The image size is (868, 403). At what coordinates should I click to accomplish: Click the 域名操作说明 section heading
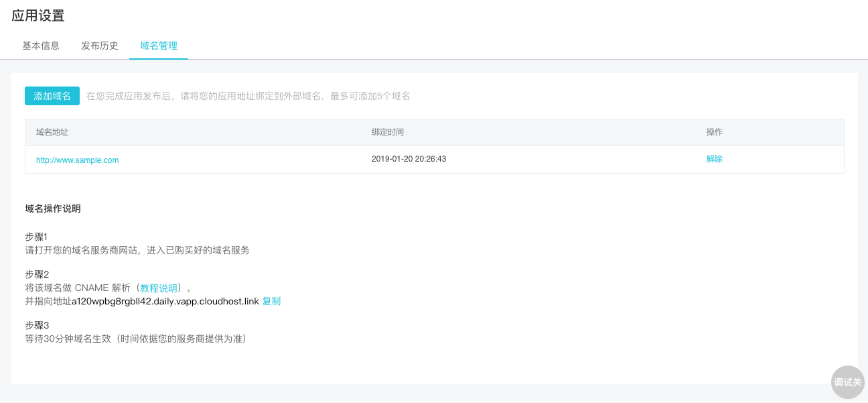point(53,209)
